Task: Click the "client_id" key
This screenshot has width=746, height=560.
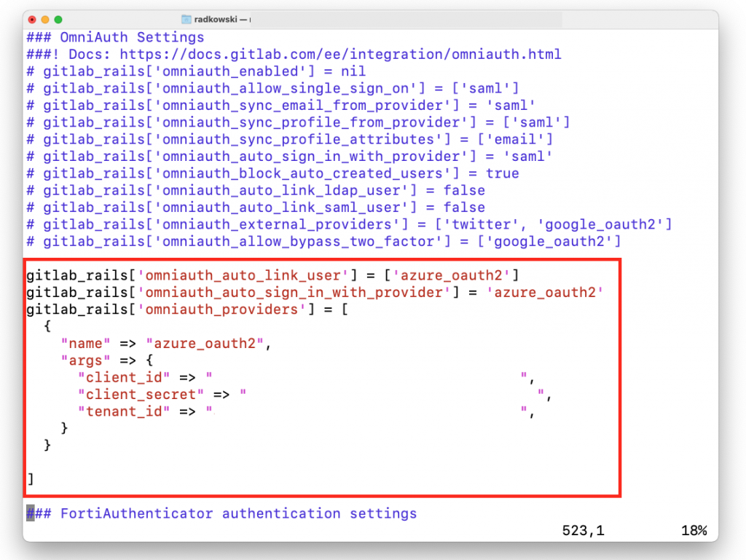Action: (124, 377)
